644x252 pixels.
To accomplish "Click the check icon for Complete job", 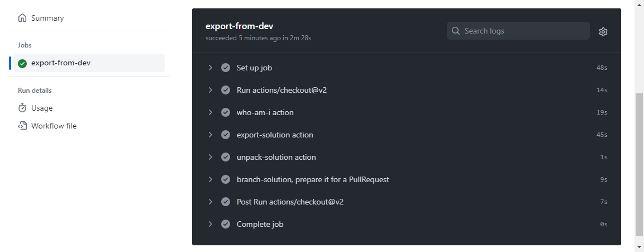I will pos(226,224).
